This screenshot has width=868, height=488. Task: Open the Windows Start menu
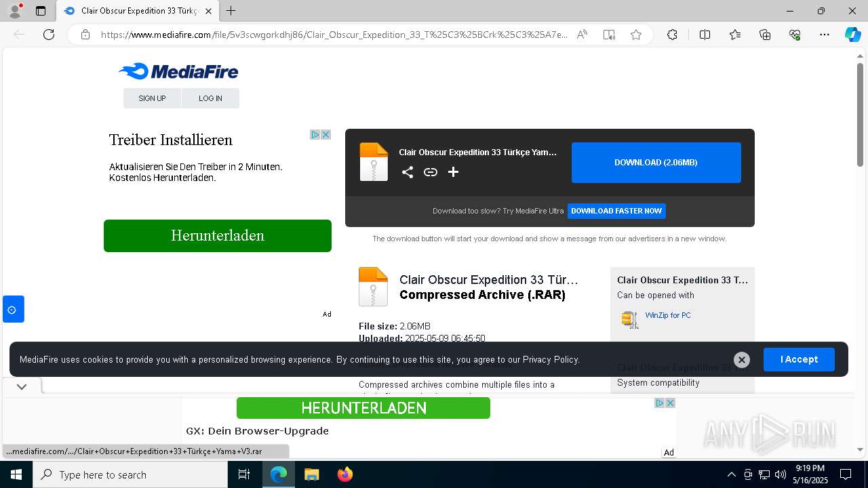pyautogui.click(x=16, y=474)
